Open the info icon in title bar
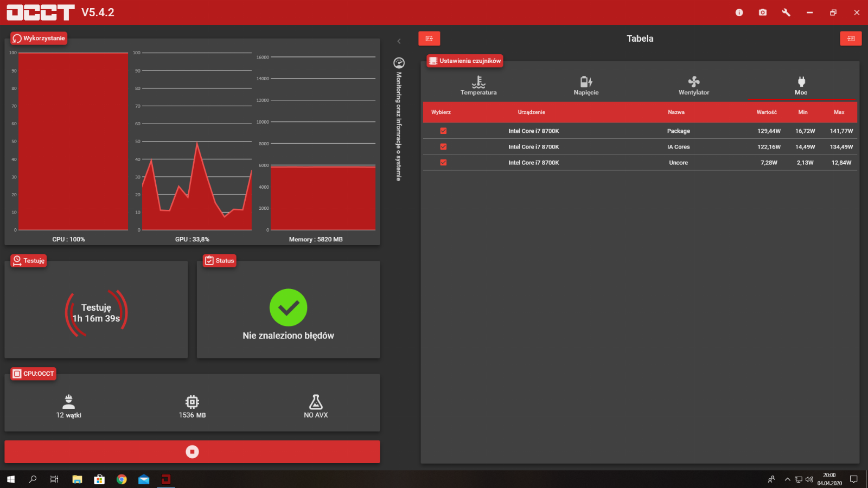 click(739, 12)
